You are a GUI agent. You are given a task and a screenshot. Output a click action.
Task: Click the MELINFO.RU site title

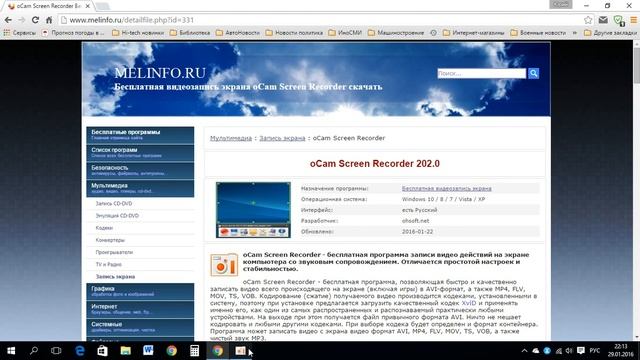160,73
